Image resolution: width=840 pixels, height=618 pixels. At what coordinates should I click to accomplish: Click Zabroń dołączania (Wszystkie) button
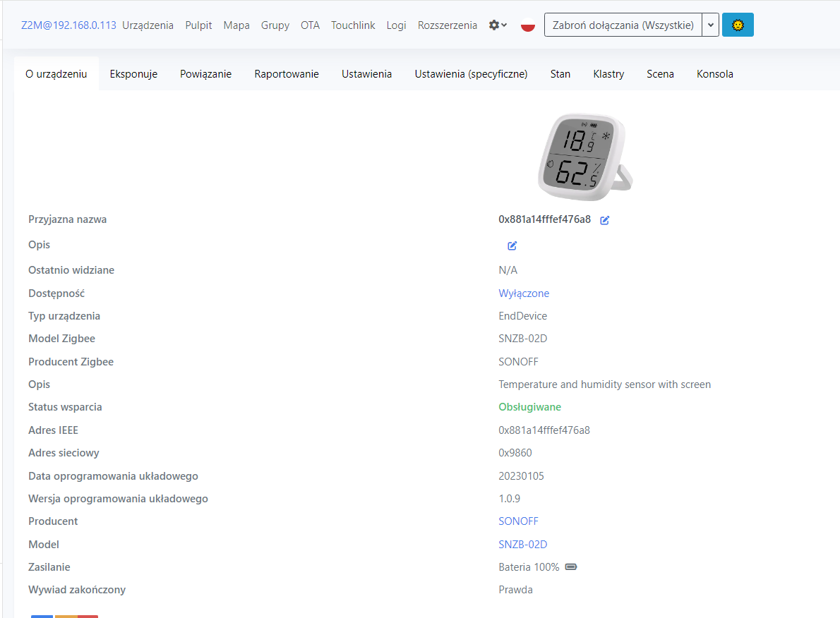623,25
